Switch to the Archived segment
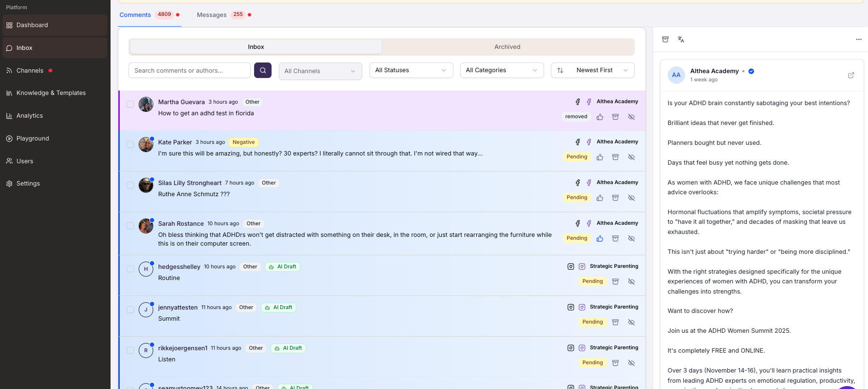The image size is (868, 389). tap(507, 47)
